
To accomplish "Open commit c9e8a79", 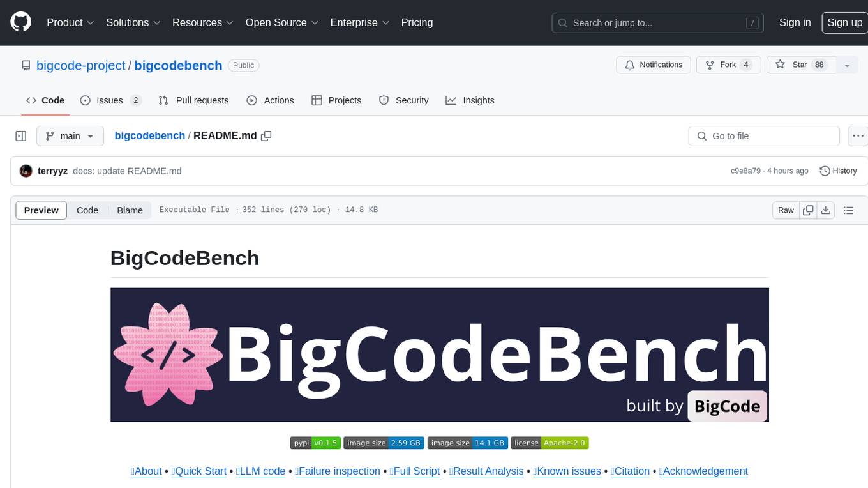I will pos(745,171).
